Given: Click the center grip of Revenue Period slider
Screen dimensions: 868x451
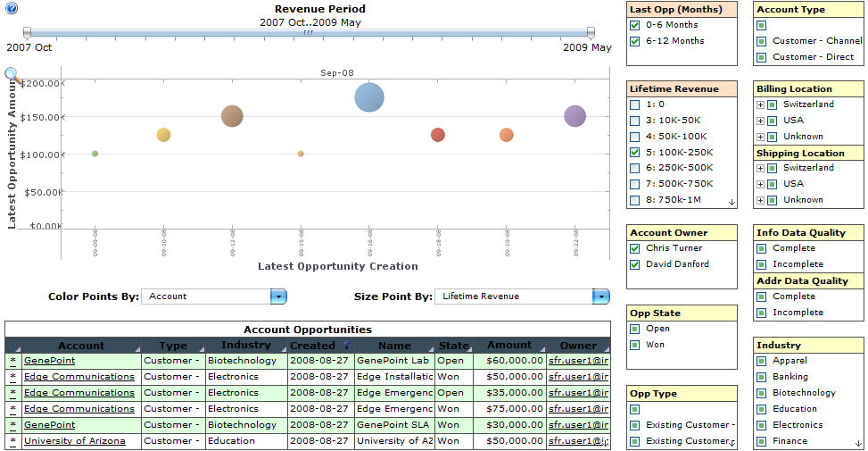Looking at the screenshot, I should [309, 33].
